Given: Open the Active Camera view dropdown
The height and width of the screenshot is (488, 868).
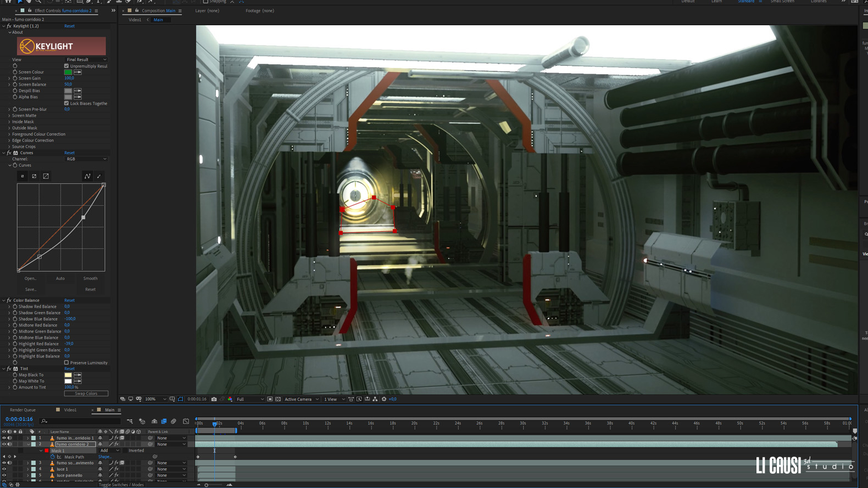Looking at the screenshot, I should pyautogui.click(x=302, y=399).
